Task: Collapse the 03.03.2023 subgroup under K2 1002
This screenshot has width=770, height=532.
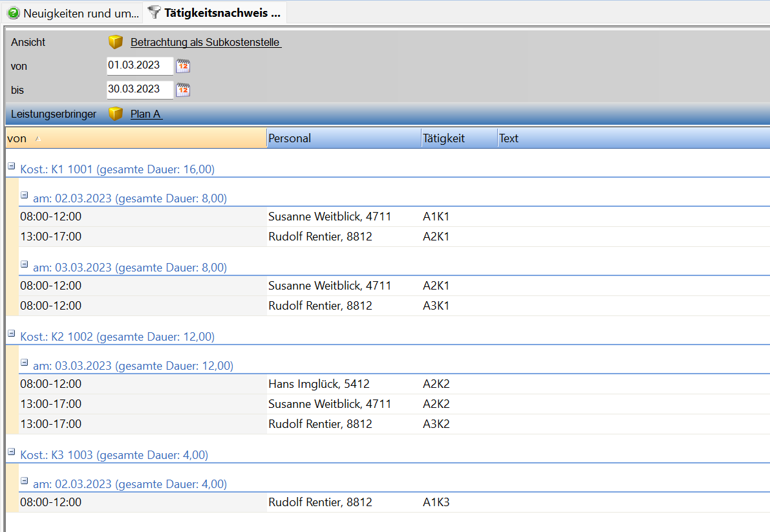Action: (25, 363)
